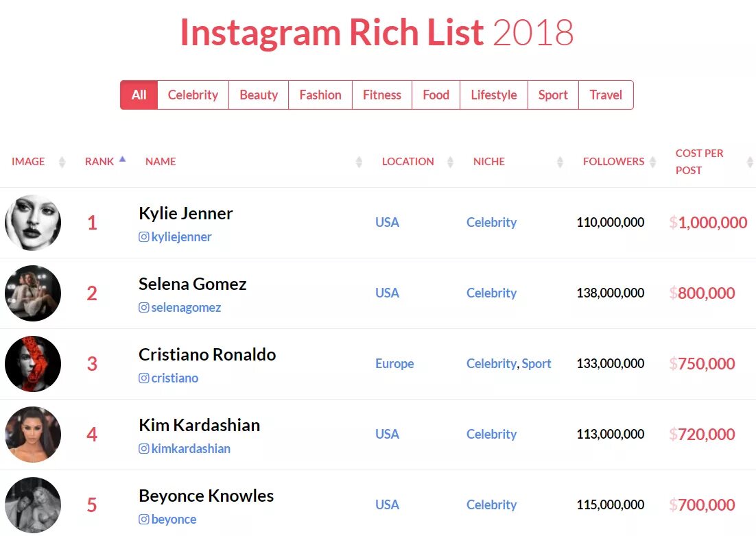Click Instagram icon beside beyonce handle
Image resolution: width=756 pixels, height=536 pixels.
143,520
